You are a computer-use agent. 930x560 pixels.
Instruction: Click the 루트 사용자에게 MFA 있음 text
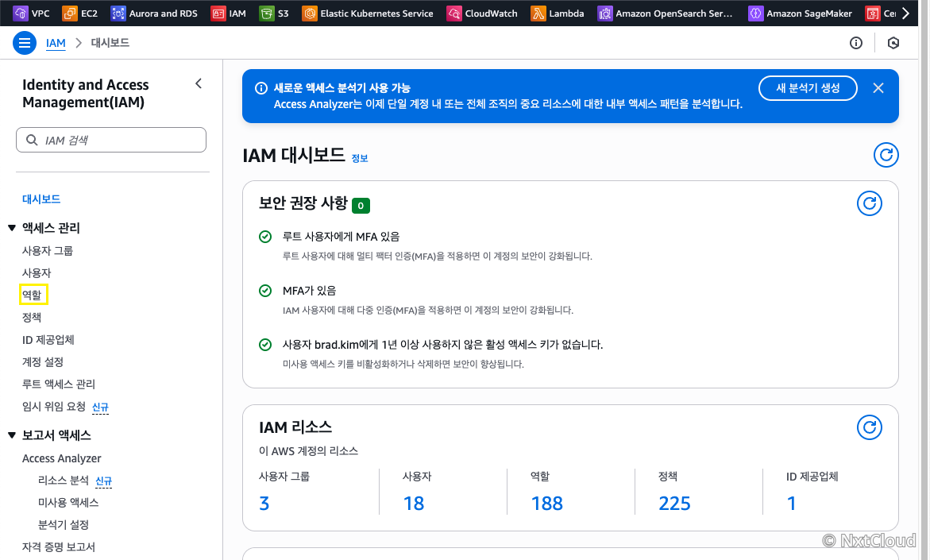341,237
